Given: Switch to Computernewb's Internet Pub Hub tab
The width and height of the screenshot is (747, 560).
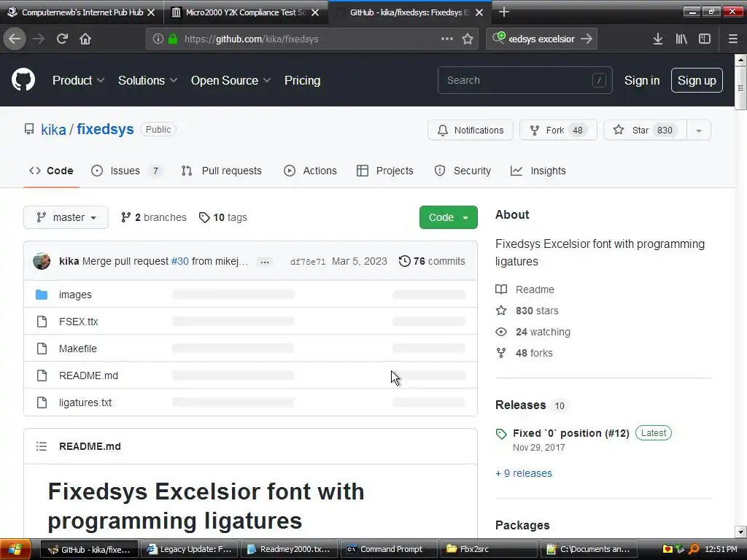Looking at the screenshot, I should (82, 12).
